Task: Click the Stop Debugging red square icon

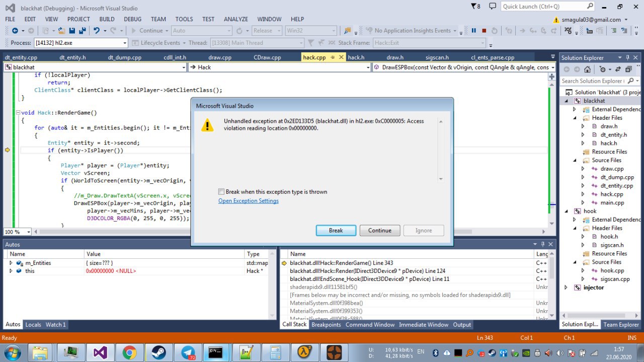Action: pyautogui.click(x=484, y=31)
